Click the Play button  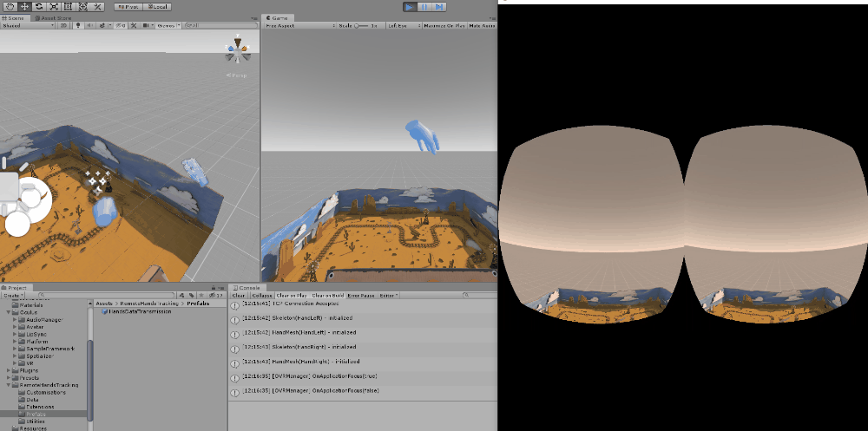coord(409,7)
